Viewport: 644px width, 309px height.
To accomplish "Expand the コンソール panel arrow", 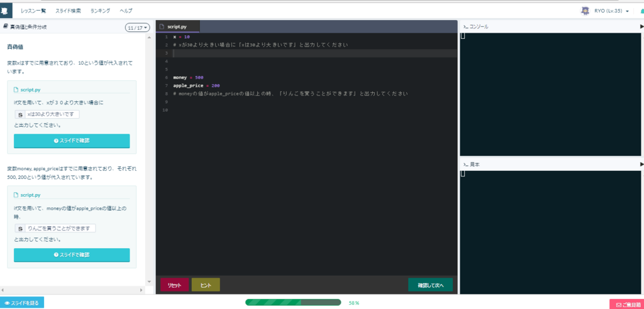I will [641, 26].
